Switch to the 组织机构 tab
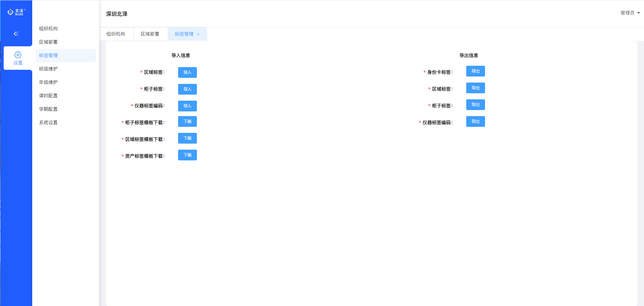This screenshot has height=306, width=644. 116,34
